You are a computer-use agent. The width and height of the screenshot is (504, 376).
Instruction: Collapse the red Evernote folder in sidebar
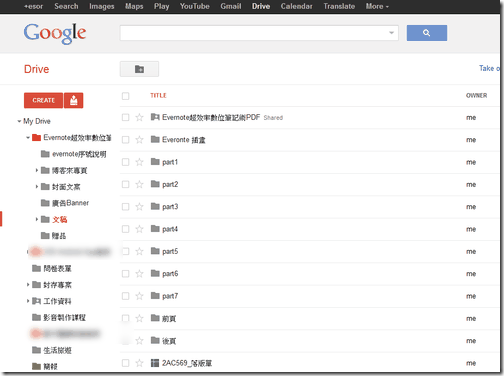click(x=28, y=138)
